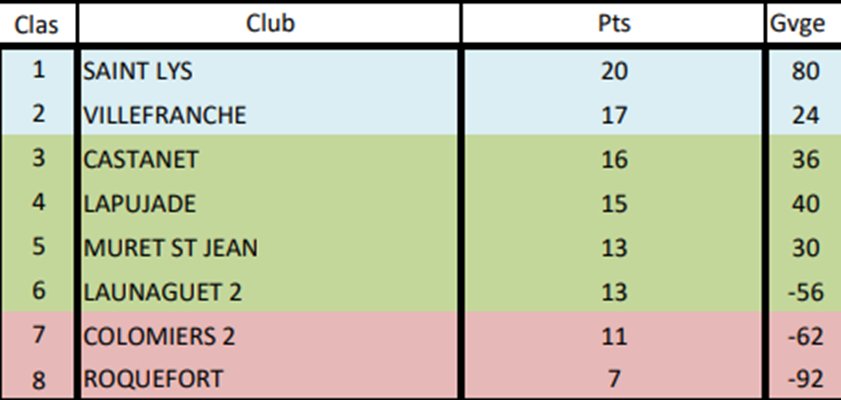Select the VILLEFRANCHE club cell
Image resolution: width=841 pixels, height=400 pixels.
(x=164, y=115)
